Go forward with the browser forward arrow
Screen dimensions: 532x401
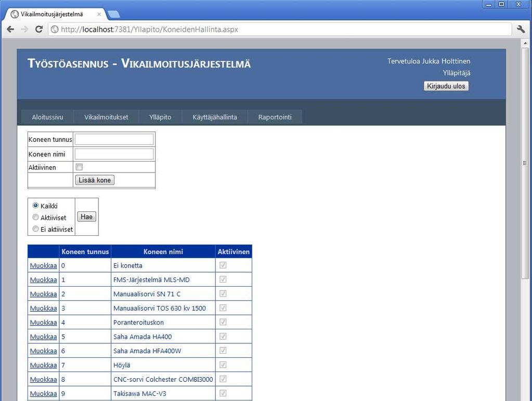tap(24, 30)
